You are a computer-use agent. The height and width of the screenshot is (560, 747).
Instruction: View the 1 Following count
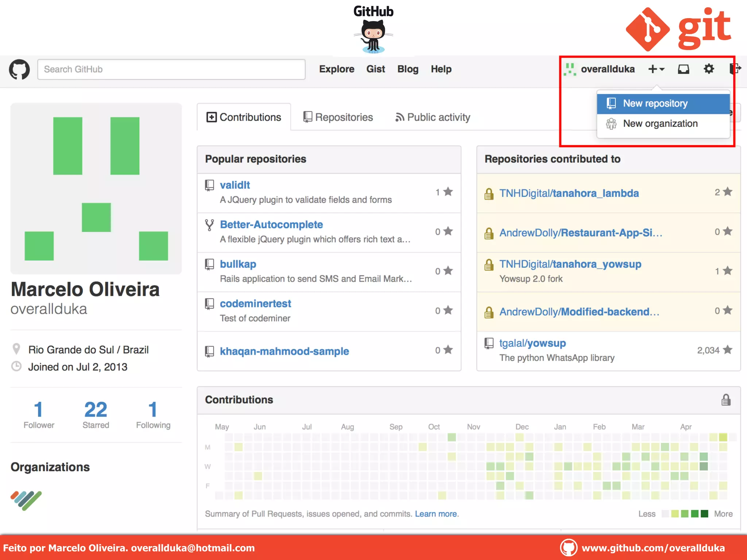[153, 415]
